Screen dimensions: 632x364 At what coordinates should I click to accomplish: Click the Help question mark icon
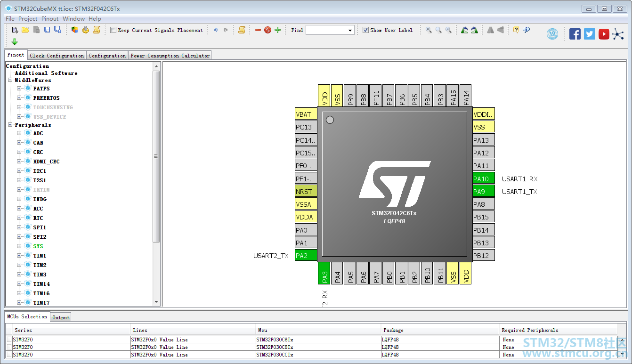pos(516,30)
